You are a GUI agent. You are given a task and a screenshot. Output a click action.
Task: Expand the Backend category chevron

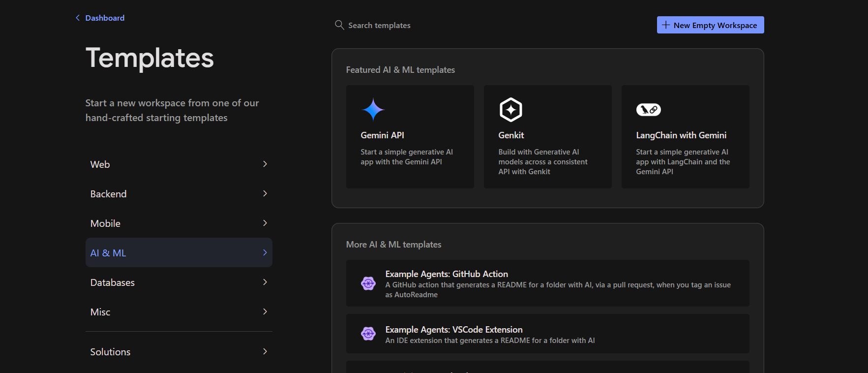coord(265,193)
